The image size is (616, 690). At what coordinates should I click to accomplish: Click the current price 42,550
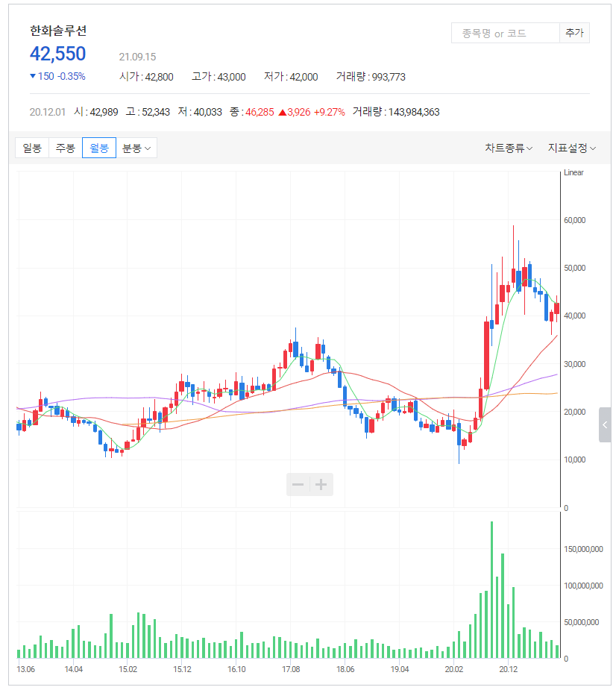57,54
